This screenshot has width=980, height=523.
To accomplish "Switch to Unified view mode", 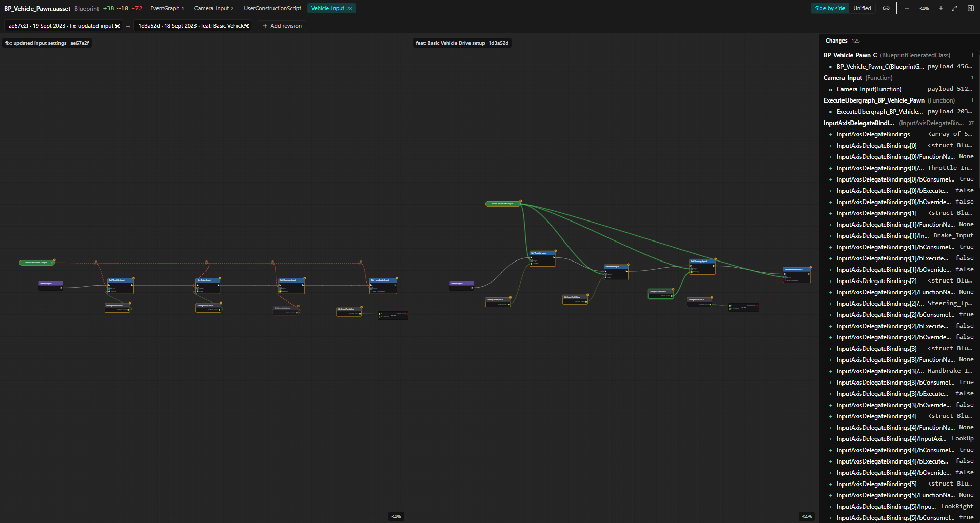I will click(862, 8).
